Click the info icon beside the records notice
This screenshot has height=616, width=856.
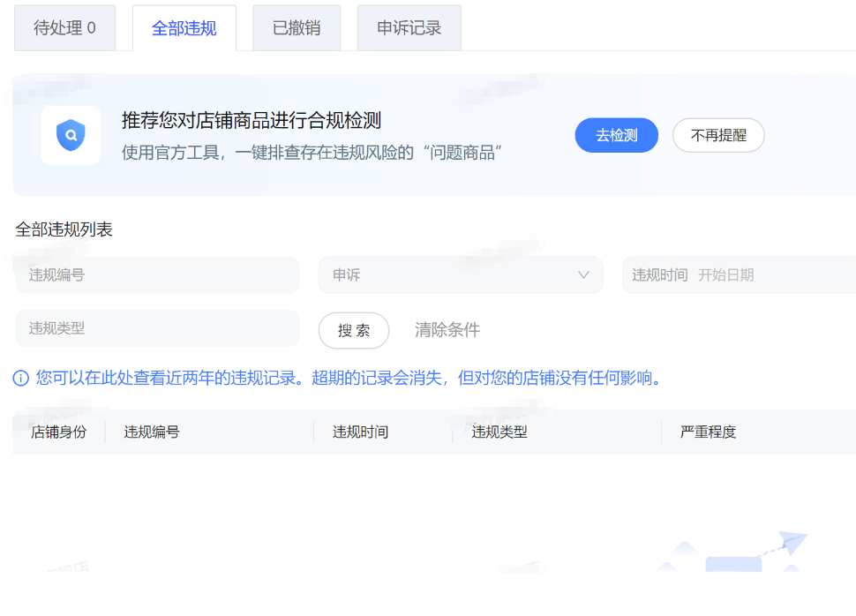(x=21, y=379)
